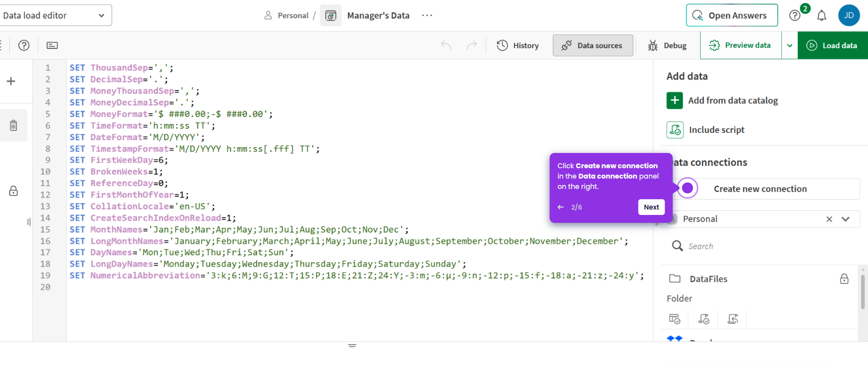The image size is (868, 366).
Task: Click Include script
Action: coord(716,130)
